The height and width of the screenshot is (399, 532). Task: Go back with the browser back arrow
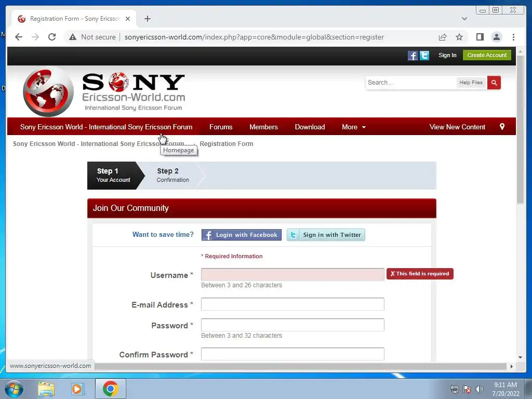19,37
